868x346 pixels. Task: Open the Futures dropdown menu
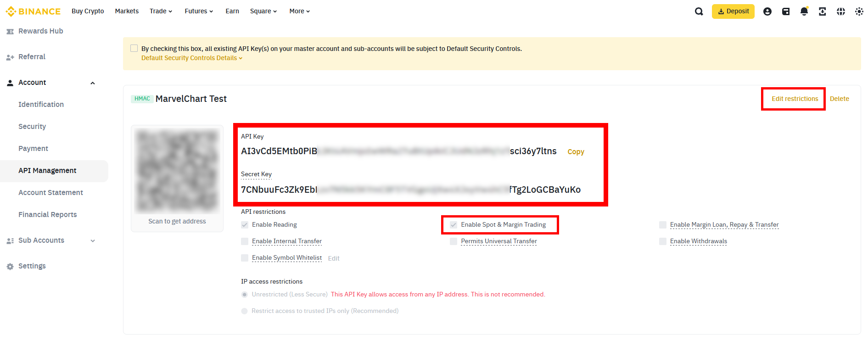199,11
